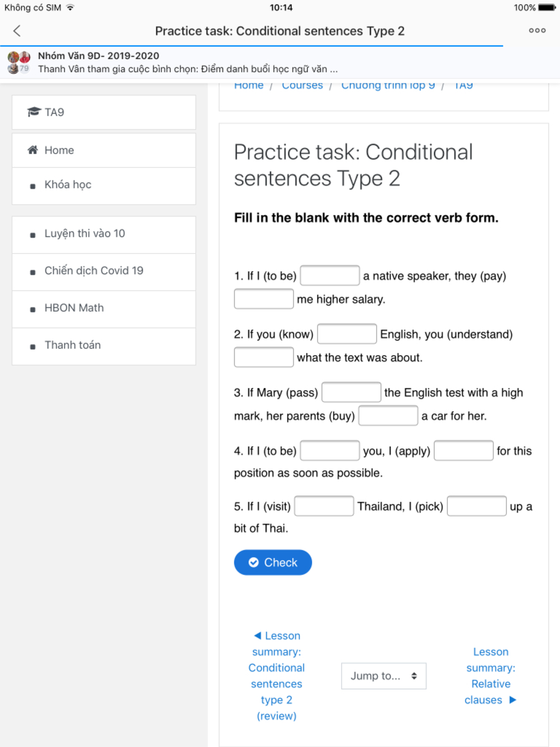
Task: Tap the checkmark icon in Check button
Action: pos(254,563)
